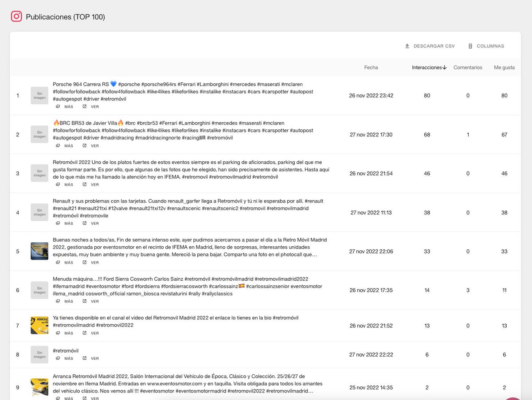
Task: Click comments value 3 in Ford Sierra row
Action: click(468, 291)
